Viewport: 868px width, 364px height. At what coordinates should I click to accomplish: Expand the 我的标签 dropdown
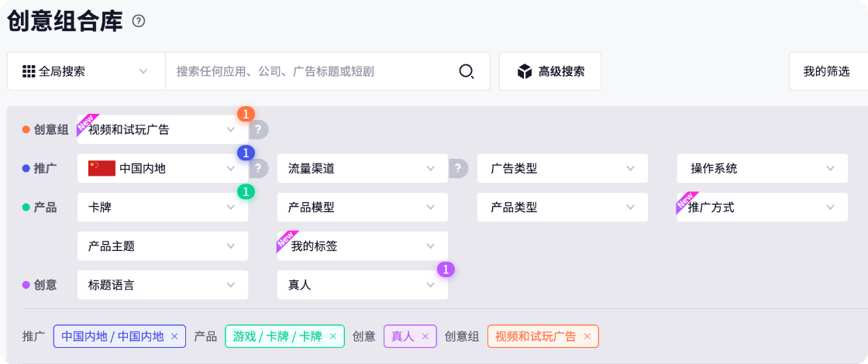click(363, 246)
